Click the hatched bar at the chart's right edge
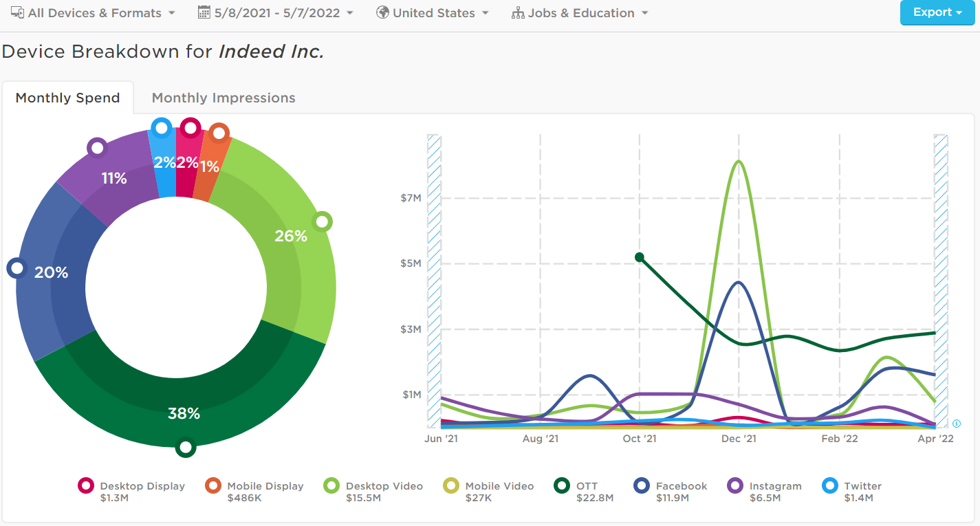 940,281
